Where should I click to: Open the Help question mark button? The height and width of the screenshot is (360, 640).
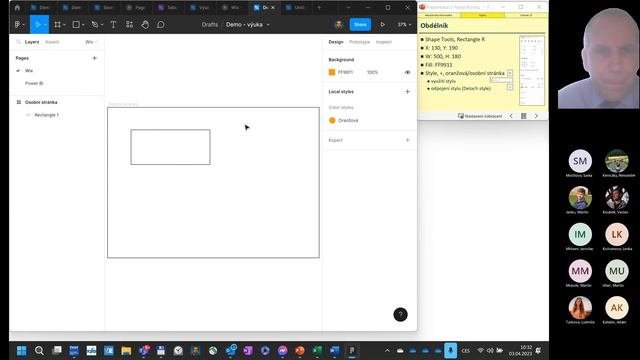click(x=400, y=314)
